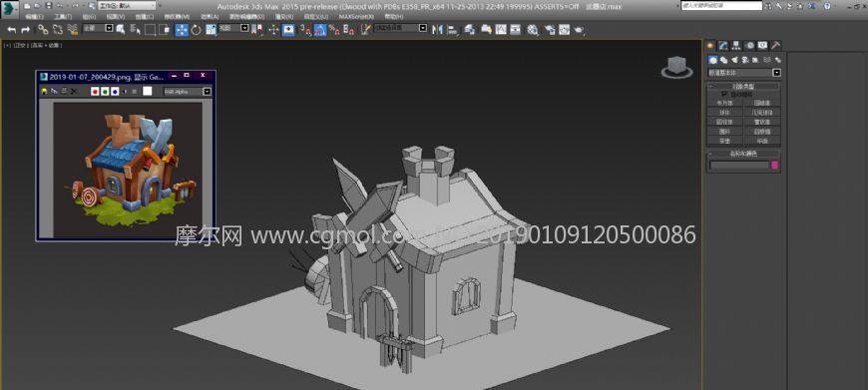Select the Select and Move tool
868x390 pixels.
click(x=182, y=30)
